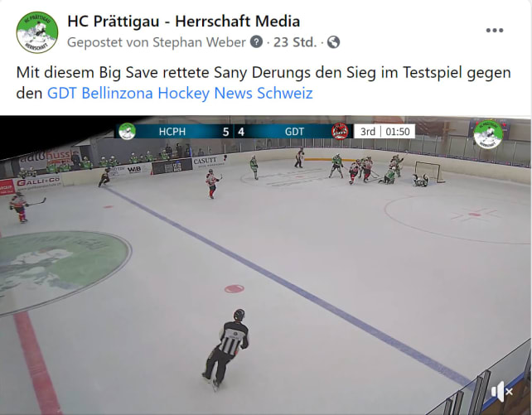Click the HCPH team logo in scoreboard
The image size is (532, 415).
(x=128, y=132)
